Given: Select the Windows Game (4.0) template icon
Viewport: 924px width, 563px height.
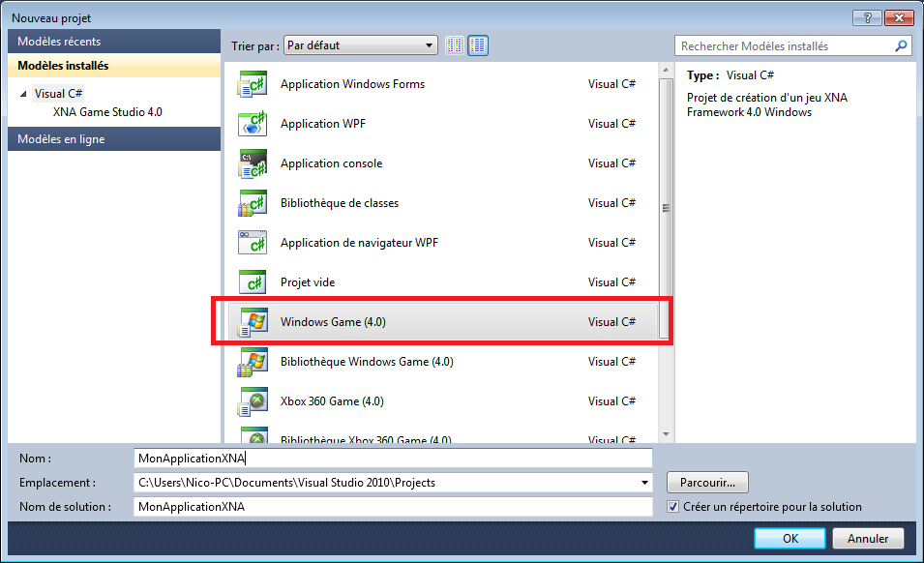Looking at the screenshot, I should point(253,322).
